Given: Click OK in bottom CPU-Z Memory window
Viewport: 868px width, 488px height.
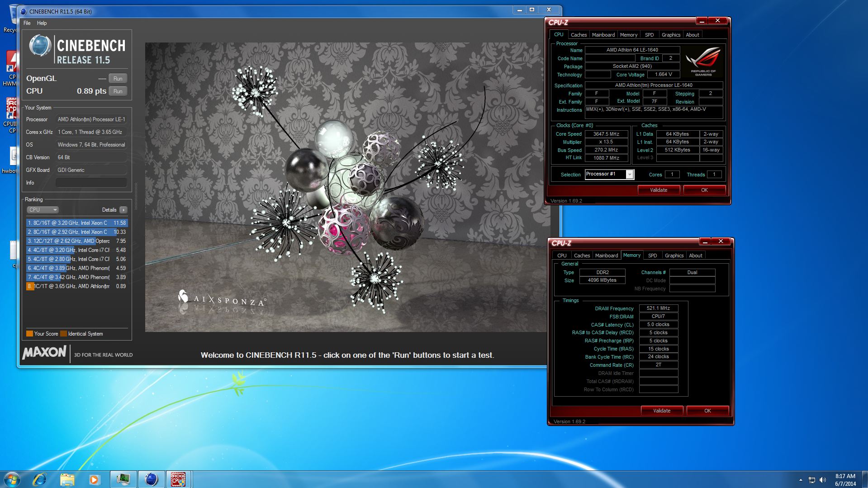Looking at the screenshot, I should [x=707, y=411].
